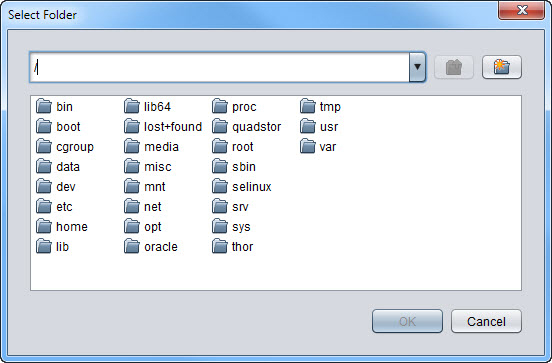
Task: Select the sbin folder icon
Action: [220, 166]
